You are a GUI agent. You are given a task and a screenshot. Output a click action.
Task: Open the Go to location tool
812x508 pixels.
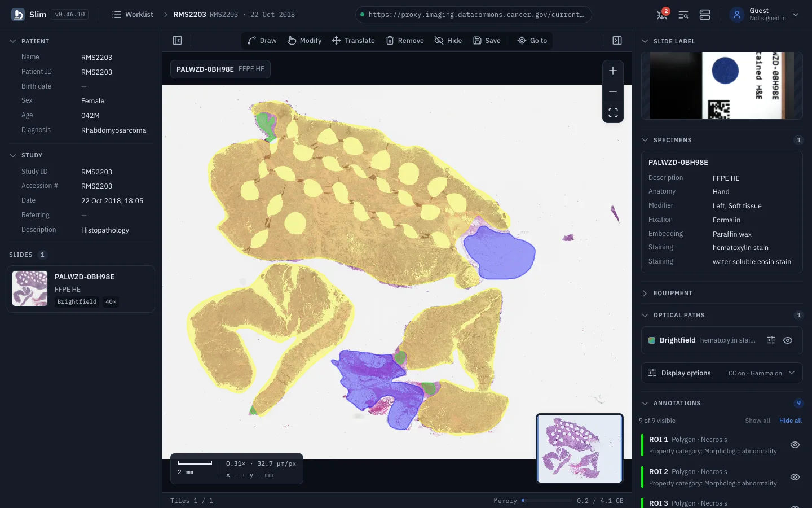(532, 41)
